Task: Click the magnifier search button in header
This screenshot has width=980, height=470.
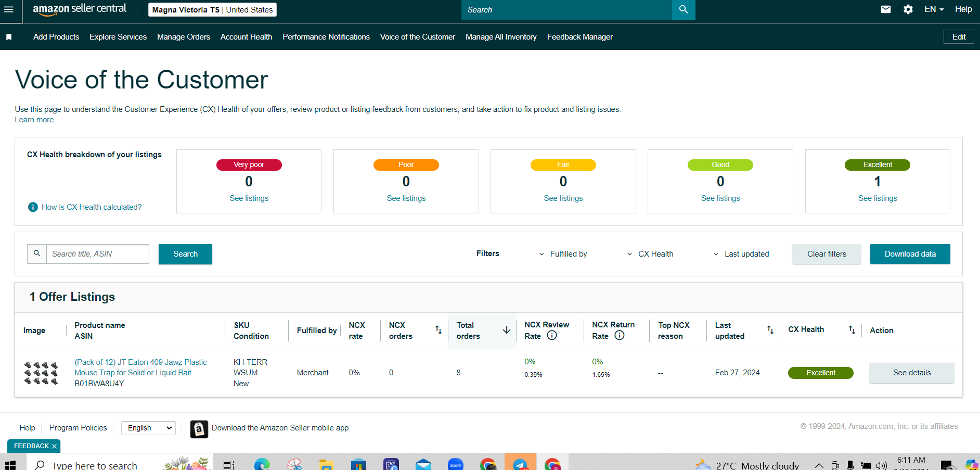Action: (x=684, y=10)
